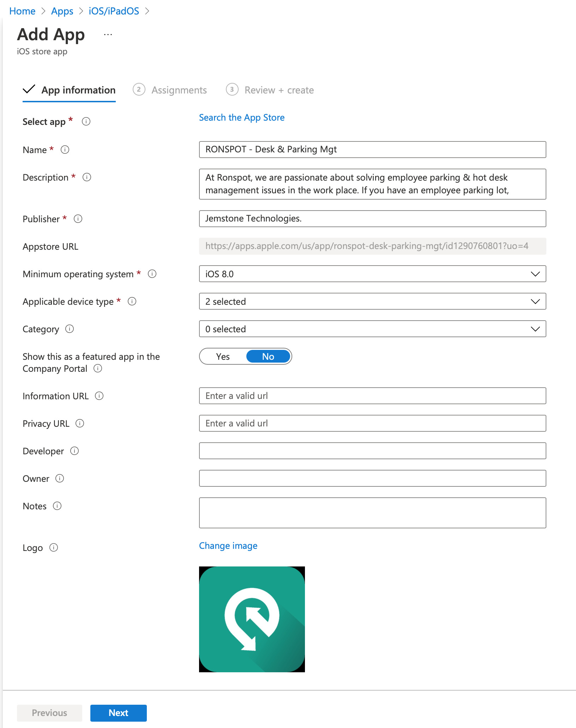Open iOS/iPadOS breadcrumb link
This screenshot has height=728, width=576.
(x=114, y=11)
